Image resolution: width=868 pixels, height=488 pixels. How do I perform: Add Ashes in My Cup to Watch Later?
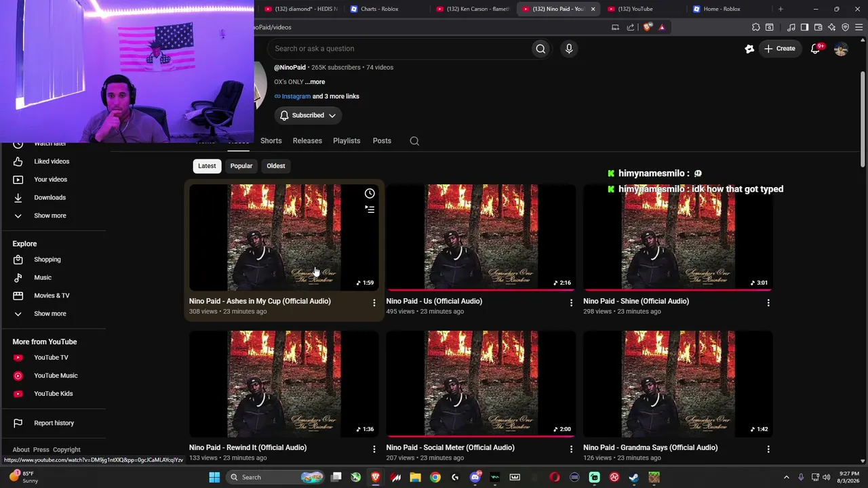tap(370, 194)
